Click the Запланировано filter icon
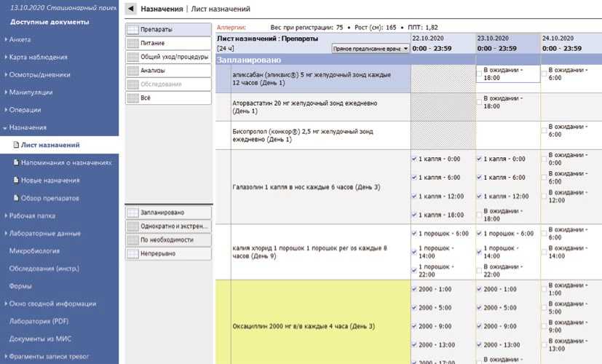Image resolution: width=602 pixels, height=364 pixels. tap(132, 213)
